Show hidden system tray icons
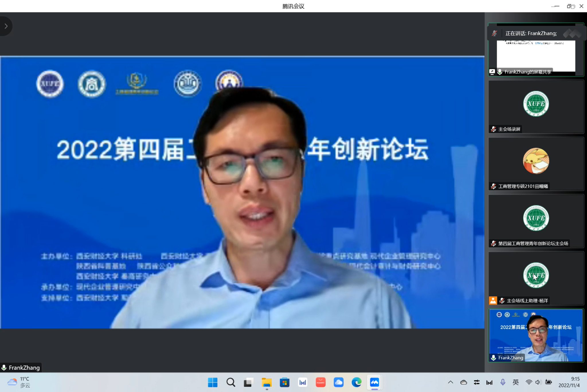 coord(451,382)
